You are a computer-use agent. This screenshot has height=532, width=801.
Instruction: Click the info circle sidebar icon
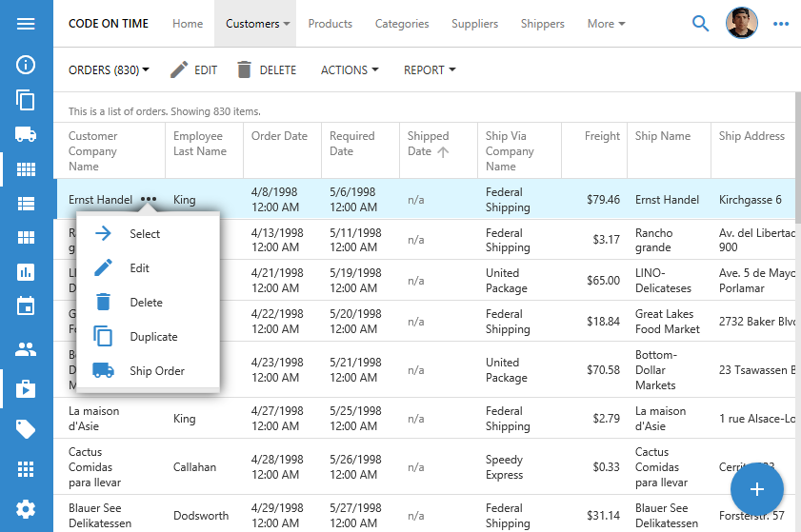26,65
